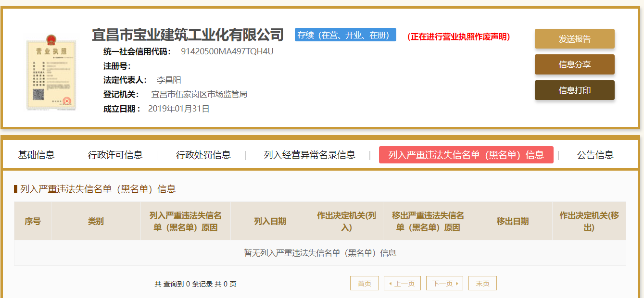
Task: Click the 作出决定机关(列入) column header
Action: 346,221
